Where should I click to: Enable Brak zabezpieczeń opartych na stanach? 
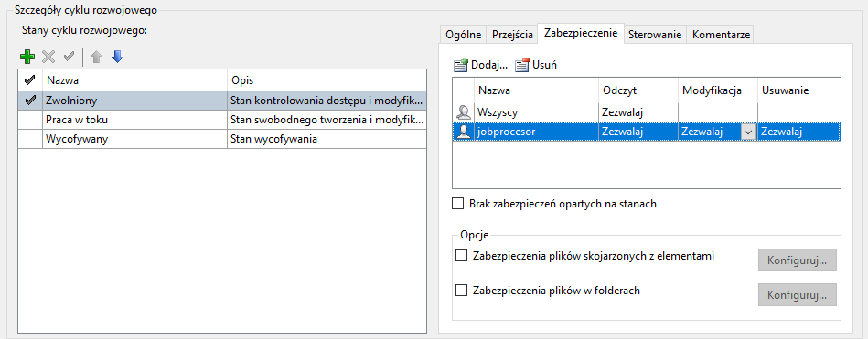[458, 204]
